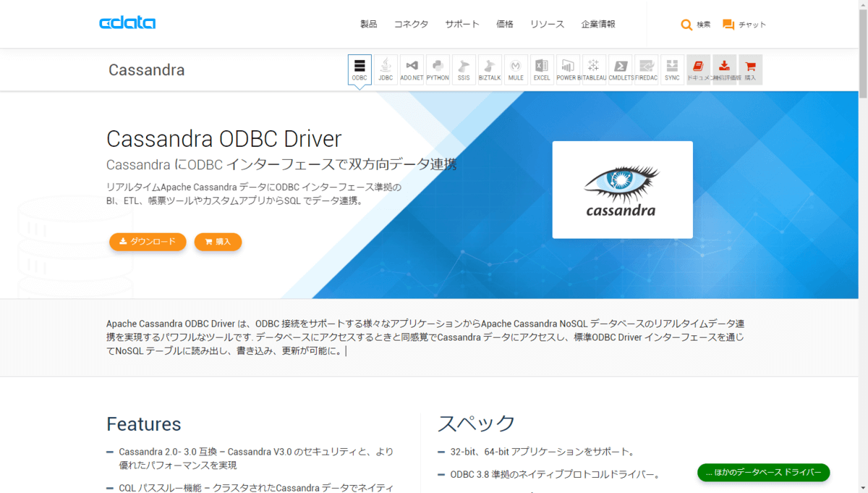Open the Mule connector icon
This screenshot has height=493, width=868.
pyautogui.click(x=516, y=69)
